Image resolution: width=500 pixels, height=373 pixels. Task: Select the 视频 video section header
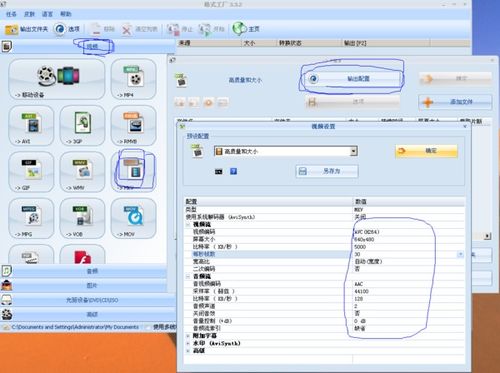pyautogui.click(x=92, y=46)
